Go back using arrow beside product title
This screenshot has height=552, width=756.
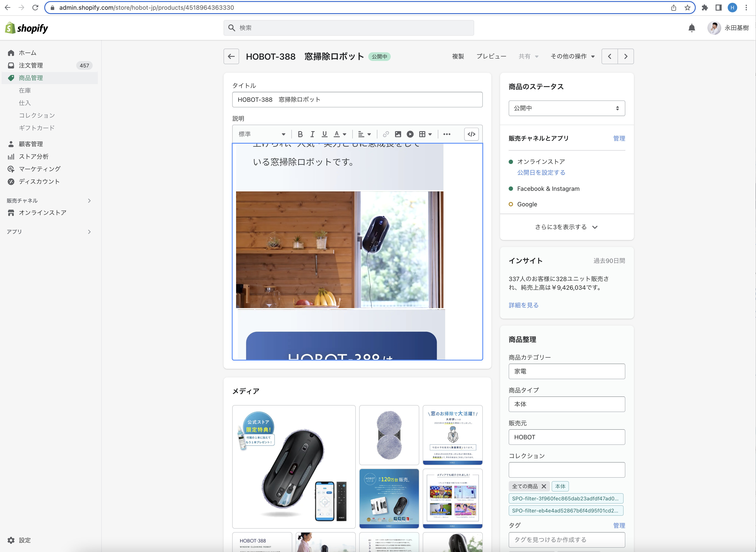231,56
